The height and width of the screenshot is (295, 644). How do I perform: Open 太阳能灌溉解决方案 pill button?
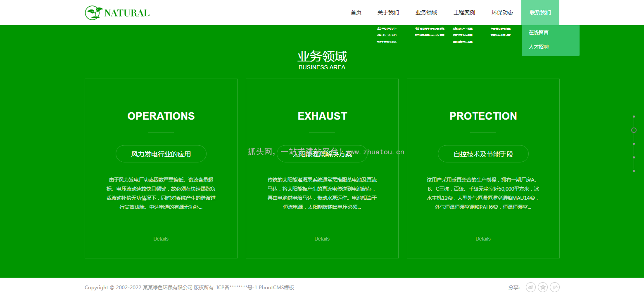pyautogui.click(x=322, y=154)
